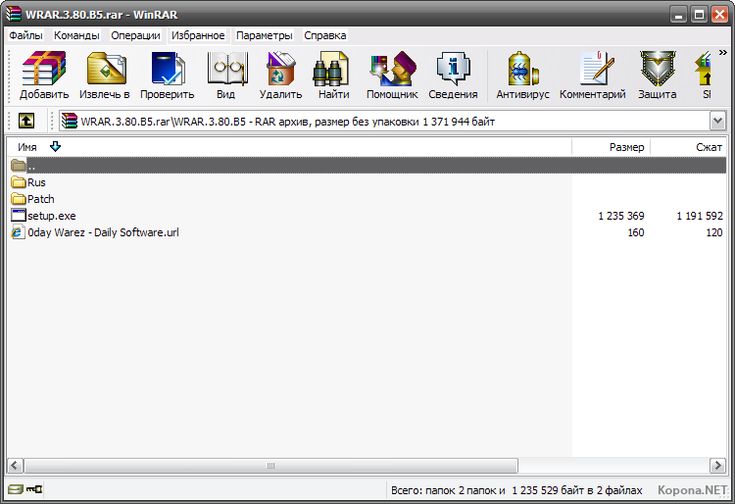Select the parent folder '..' row
This screenshot has width=735, height=504.
(367, 165)
